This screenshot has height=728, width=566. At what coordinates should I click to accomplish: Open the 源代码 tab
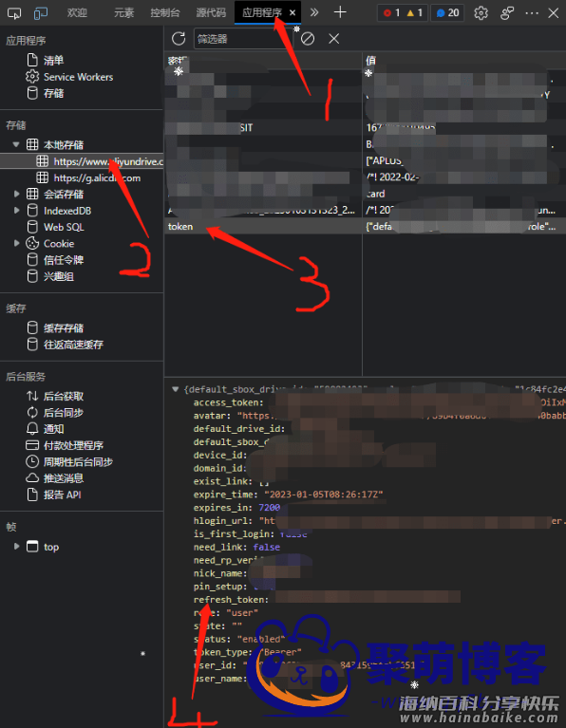[211, 13]
